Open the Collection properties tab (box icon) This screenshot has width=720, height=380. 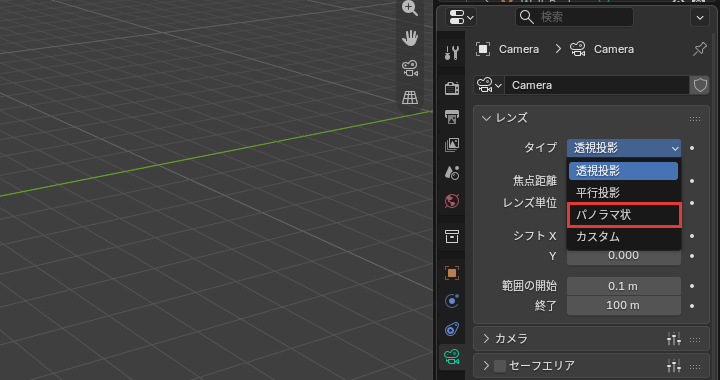point(452,236)
